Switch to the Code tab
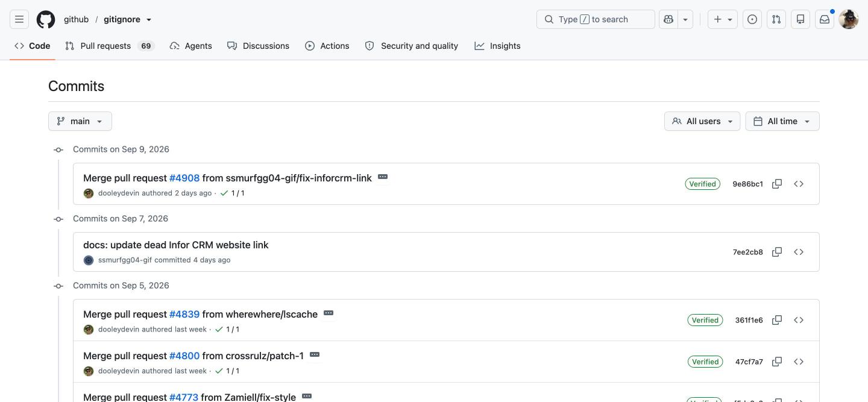 pyautogui.click(x=33, y=46)
